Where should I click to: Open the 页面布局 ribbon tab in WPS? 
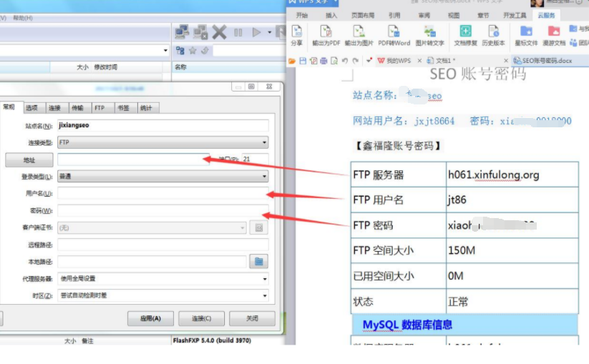click(x=363, y=16)
